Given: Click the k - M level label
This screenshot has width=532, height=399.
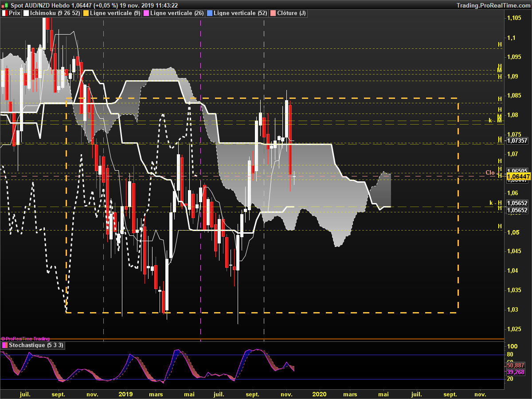Looking at the screenshot, I should pos(495,120).
